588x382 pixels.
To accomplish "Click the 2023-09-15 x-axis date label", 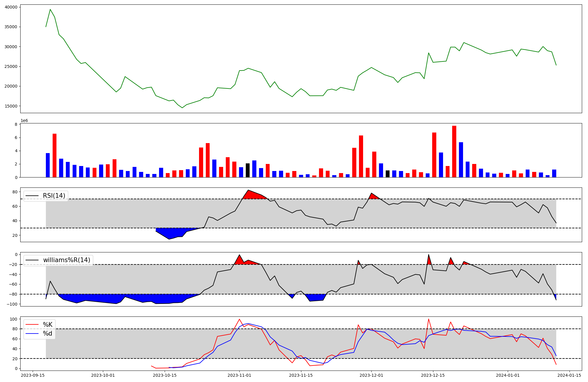I will [x=33, y=375].
